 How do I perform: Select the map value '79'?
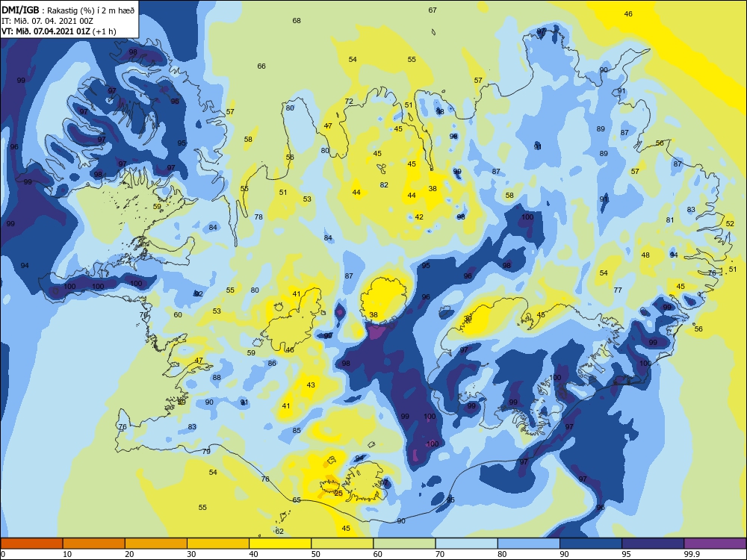click(206, 451)
